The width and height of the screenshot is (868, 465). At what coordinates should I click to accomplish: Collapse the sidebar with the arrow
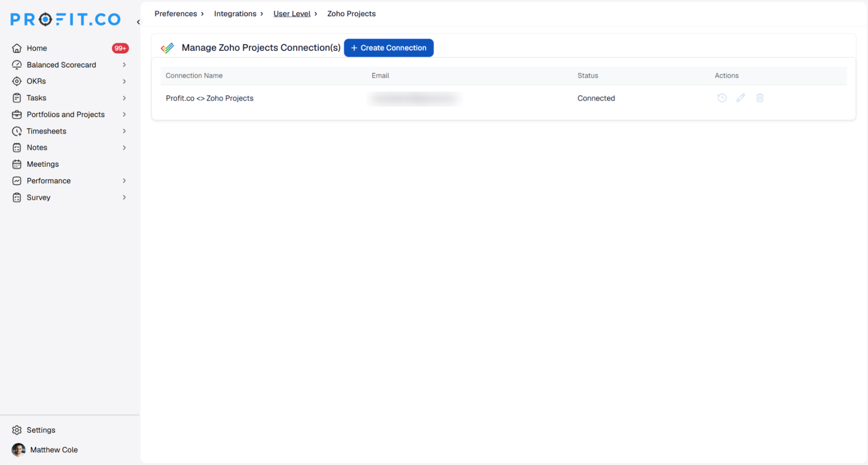[x=139, y=22]
